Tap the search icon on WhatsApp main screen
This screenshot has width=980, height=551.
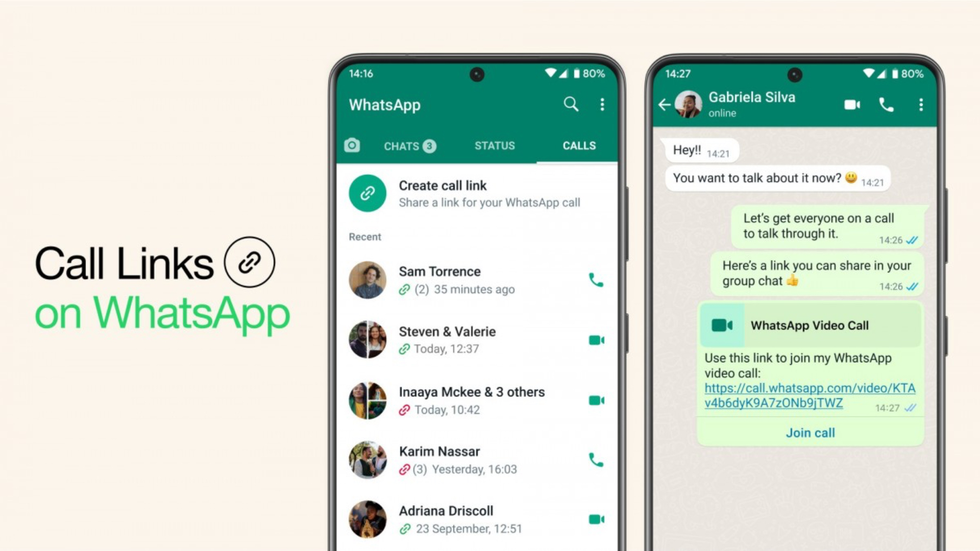click(x=570, y=104)
